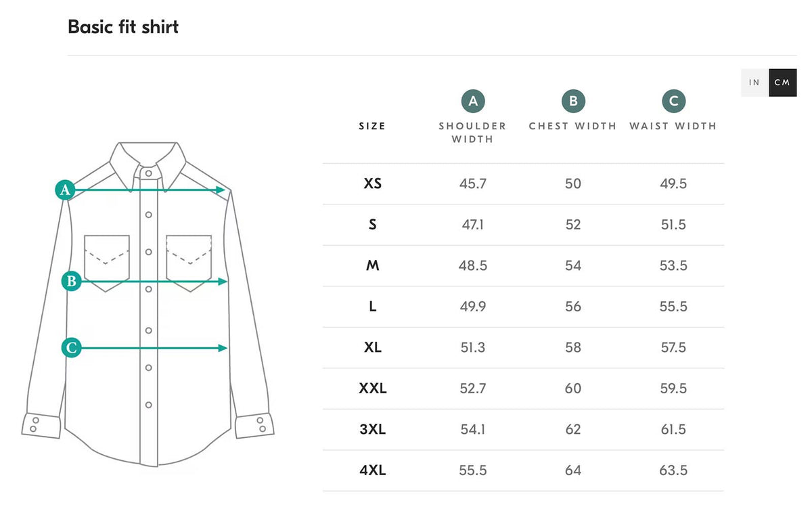The image size is (812, 507).
Task: Click the 3XL shoulder width value 54.1
Action: 473,429
